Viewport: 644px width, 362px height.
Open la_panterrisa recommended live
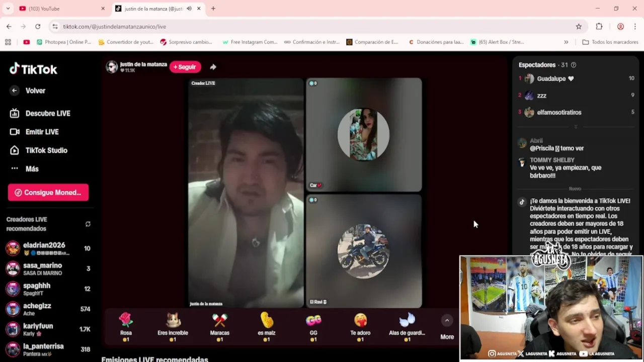pos(48,349)
